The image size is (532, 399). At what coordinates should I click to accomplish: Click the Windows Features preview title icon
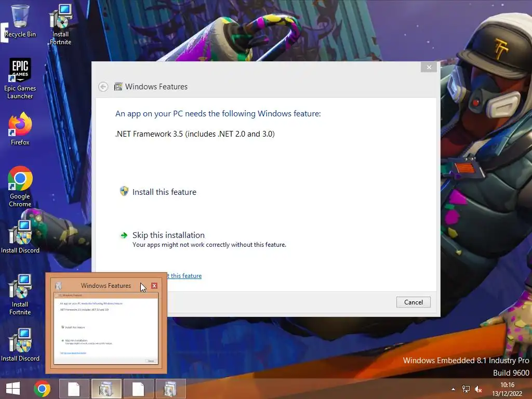pyautogui.click(x=58, y=286)
